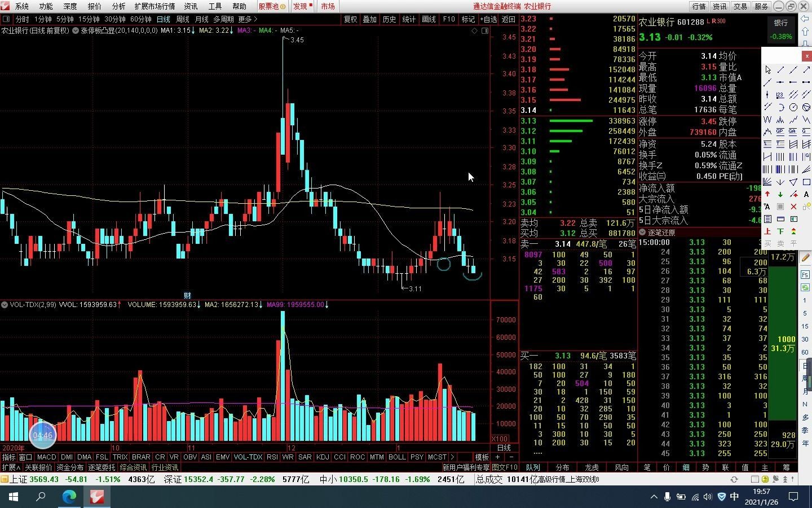Close the drawing tools palette
Image resolution: width=812 pixels, height=508 pixels.
click(x=807, y=56)
